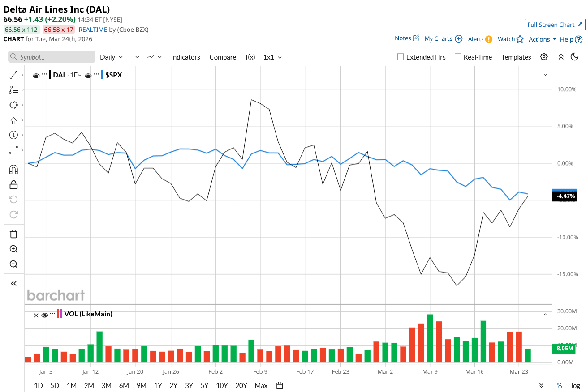Expand the numbered annotation tool options arrow
Image resolution: width=586 pixels, height=392 pixels.
pos(22,135)
